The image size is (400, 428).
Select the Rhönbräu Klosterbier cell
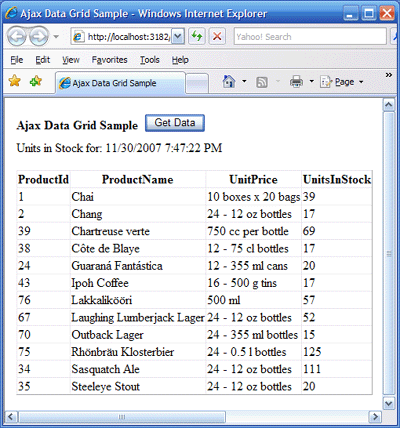(x=137, y=352)
